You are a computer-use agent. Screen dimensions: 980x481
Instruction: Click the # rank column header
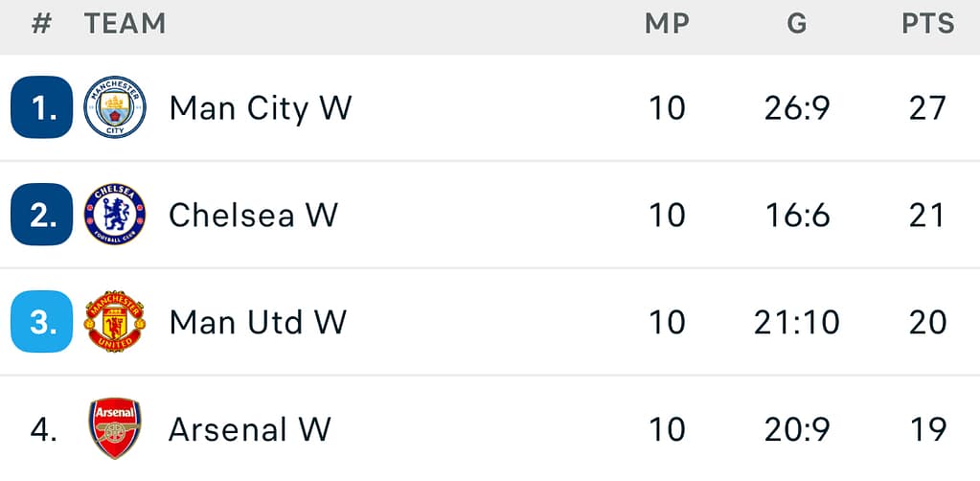(x=41, y=24)
